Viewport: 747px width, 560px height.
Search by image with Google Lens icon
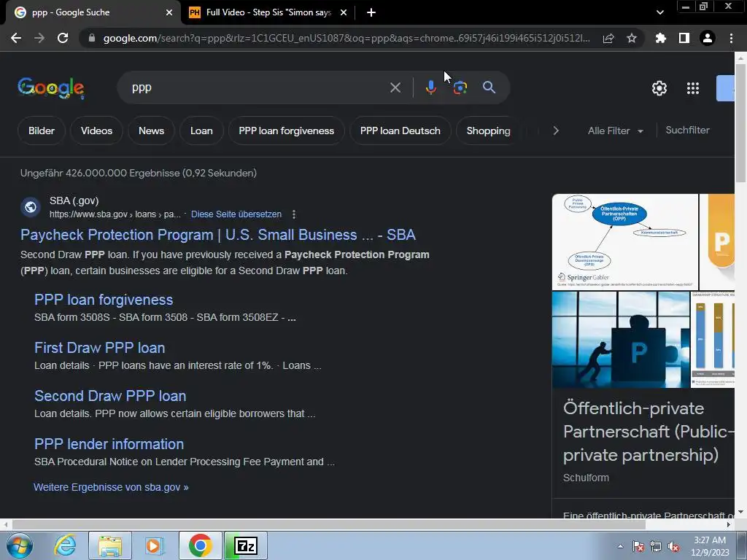point(460,87)
